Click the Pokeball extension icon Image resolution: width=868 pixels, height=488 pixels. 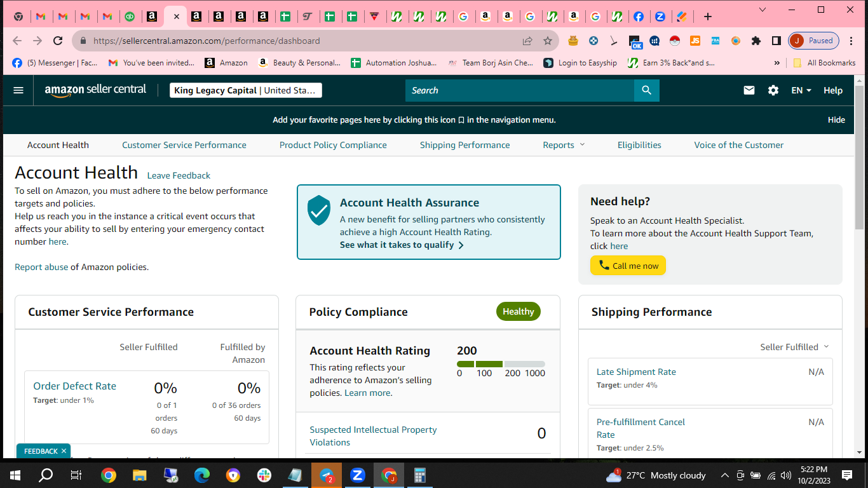[675, 41]
